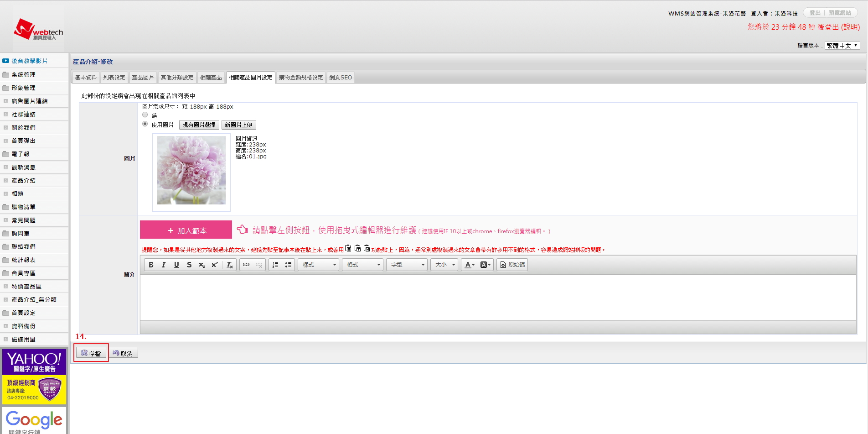
Task: Expand the 字型 font dropdown
Action: click(x=407, y=265)
